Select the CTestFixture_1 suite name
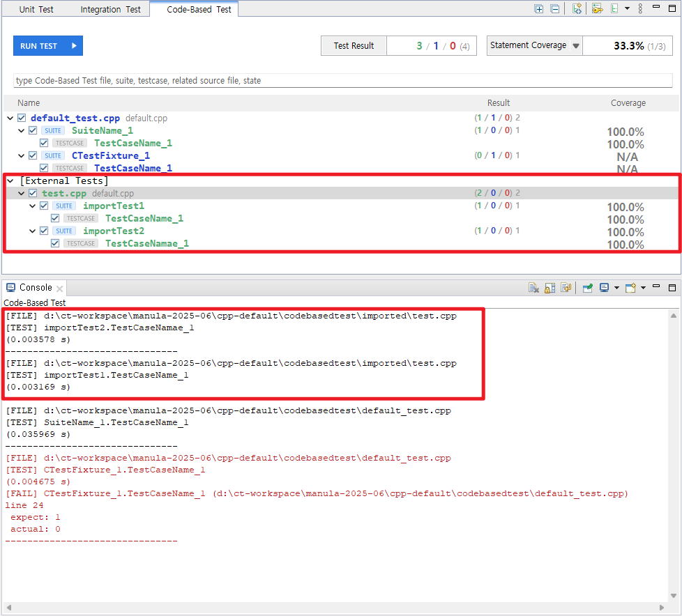The height and width of the screenshot is (616, 682). click(x=110, y=155)
